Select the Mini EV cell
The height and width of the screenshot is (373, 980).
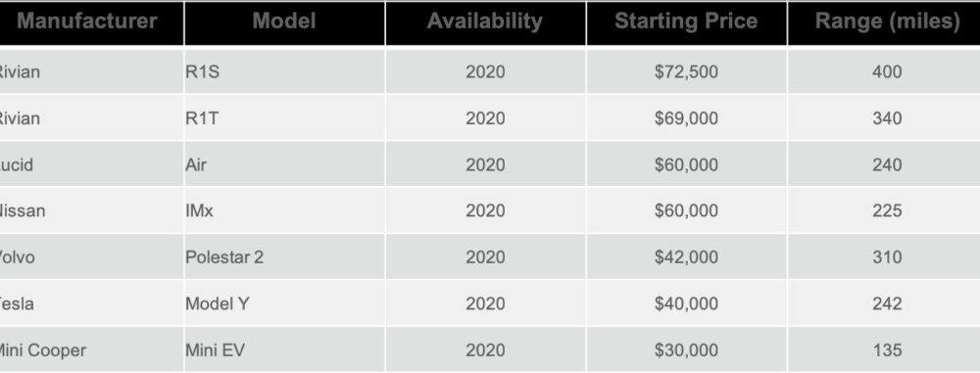pos(284,350)
